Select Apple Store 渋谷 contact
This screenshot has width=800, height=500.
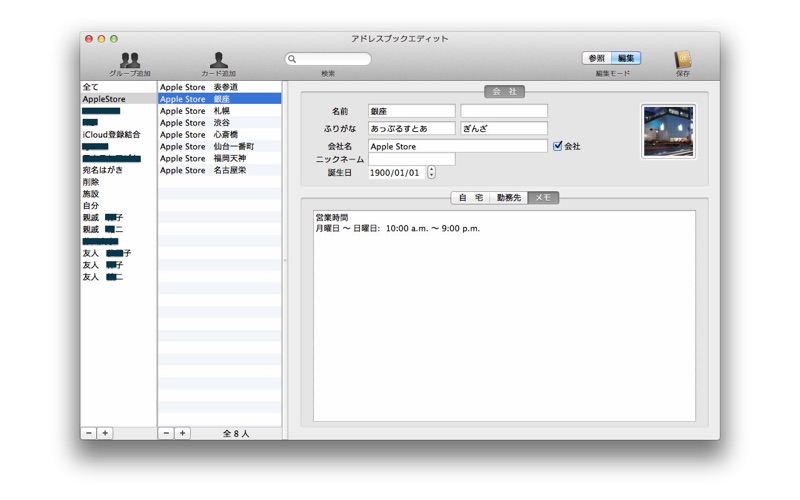tap(219, 122)
